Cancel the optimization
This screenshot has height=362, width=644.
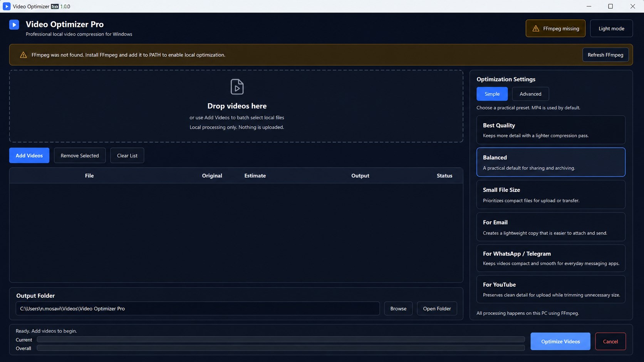610,341
